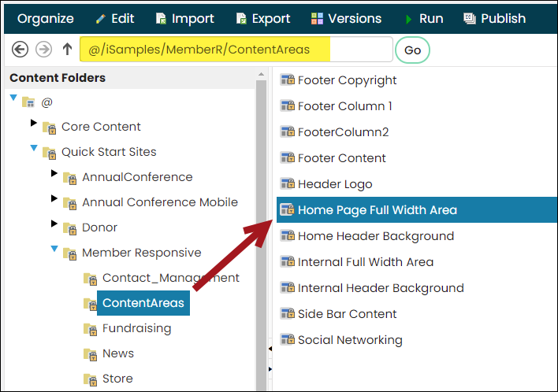Click the Import document icon
The width and height of the screenshot is (558, 392).
click(x=161, y=18)
